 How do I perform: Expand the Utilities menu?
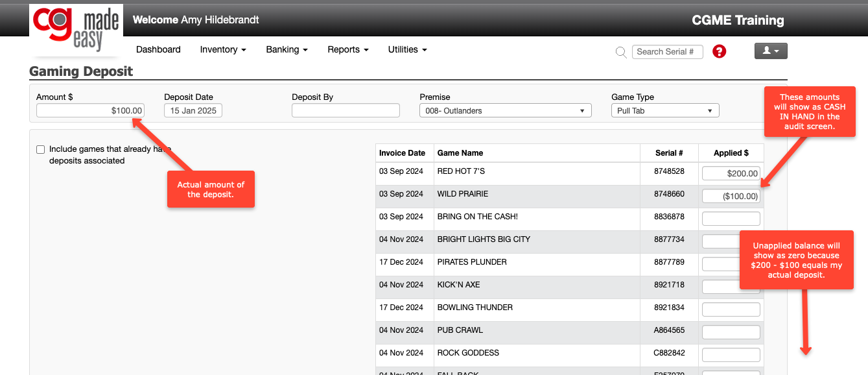coord(407,49)
